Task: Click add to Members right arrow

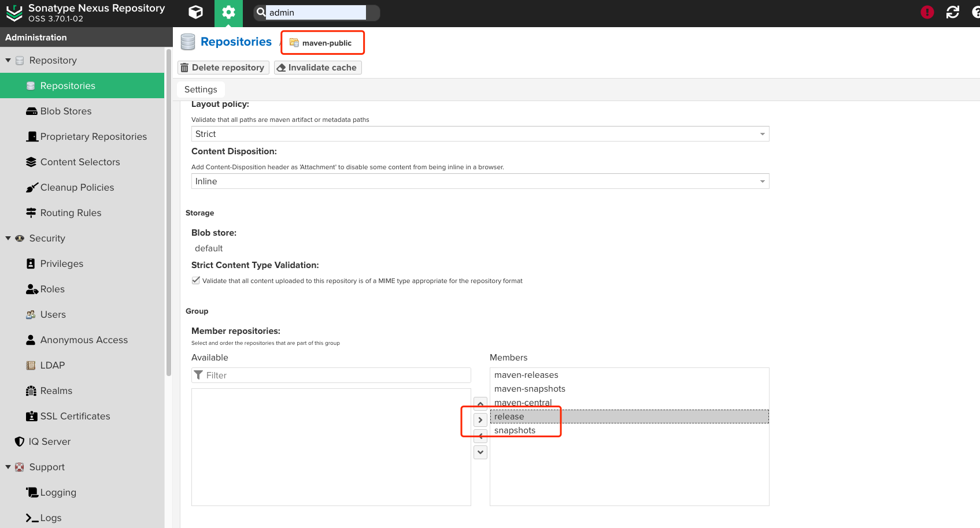Action: (x=480, y=420)
